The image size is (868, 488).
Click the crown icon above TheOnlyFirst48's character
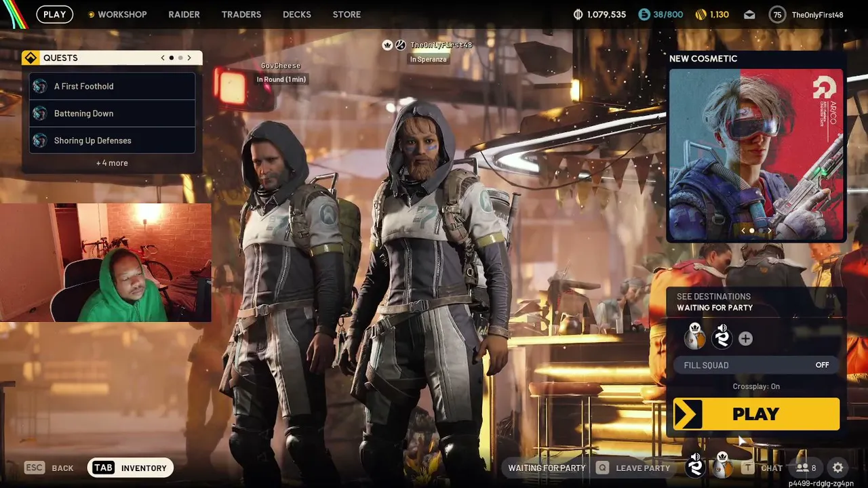[387, 45]
